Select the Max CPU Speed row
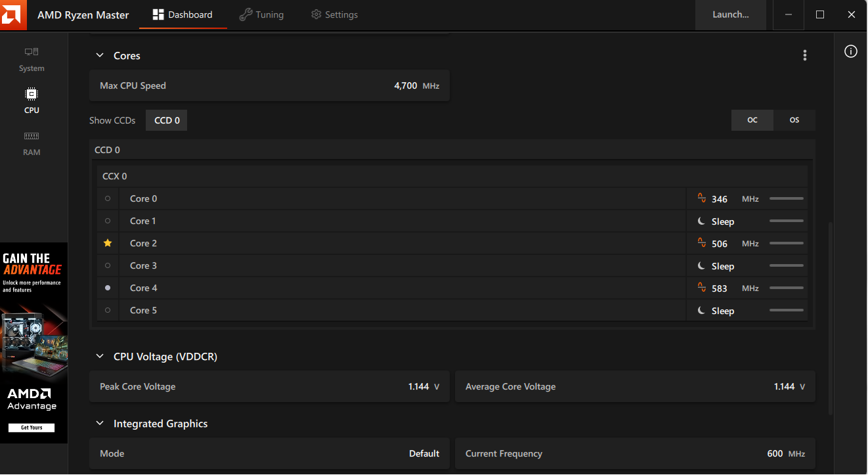This screenshot has height=475, width=868. (269, 85)
